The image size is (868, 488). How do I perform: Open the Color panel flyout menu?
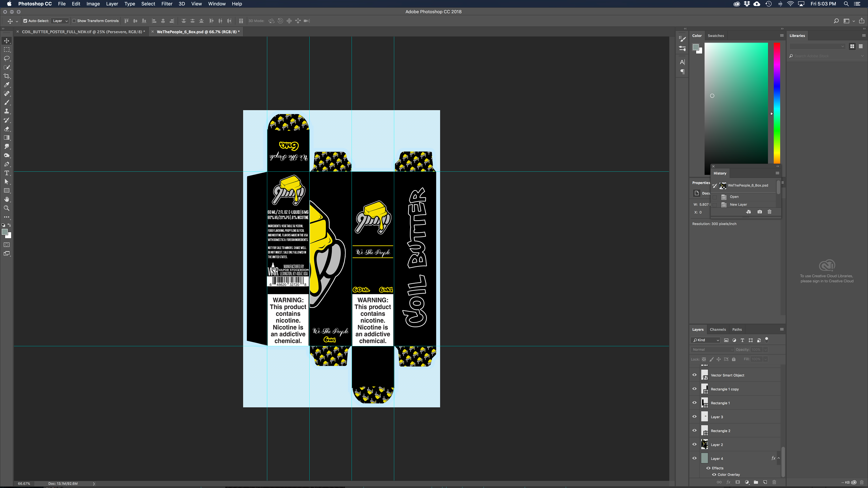pos(782,35)
